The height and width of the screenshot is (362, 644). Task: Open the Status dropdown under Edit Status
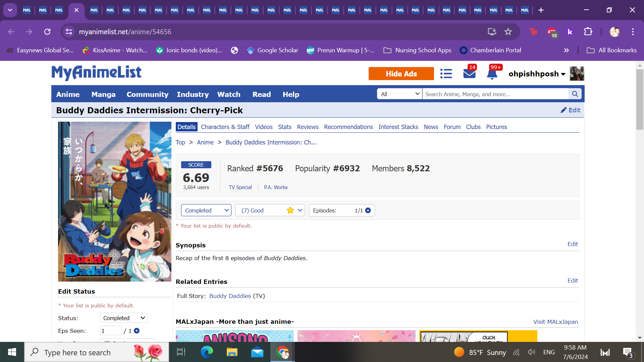point(124,318)
